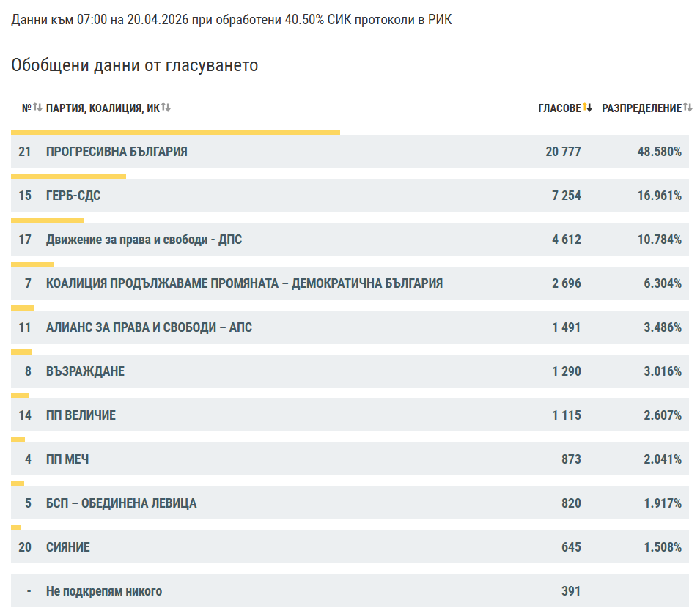Select БСП – ОБЕДИНЕНА ЛЕВИЦА
Viewport: 700px width, 608px height.
tap(121, 503)
